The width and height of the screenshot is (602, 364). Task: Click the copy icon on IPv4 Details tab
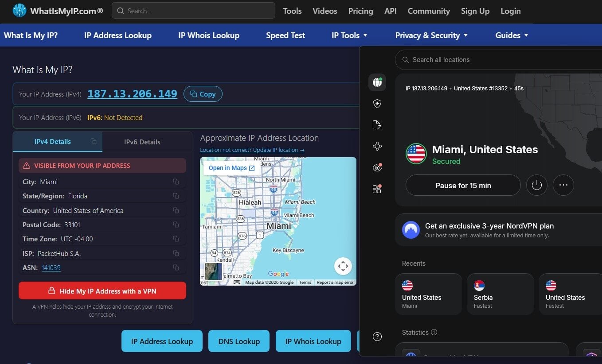[93, 142]
